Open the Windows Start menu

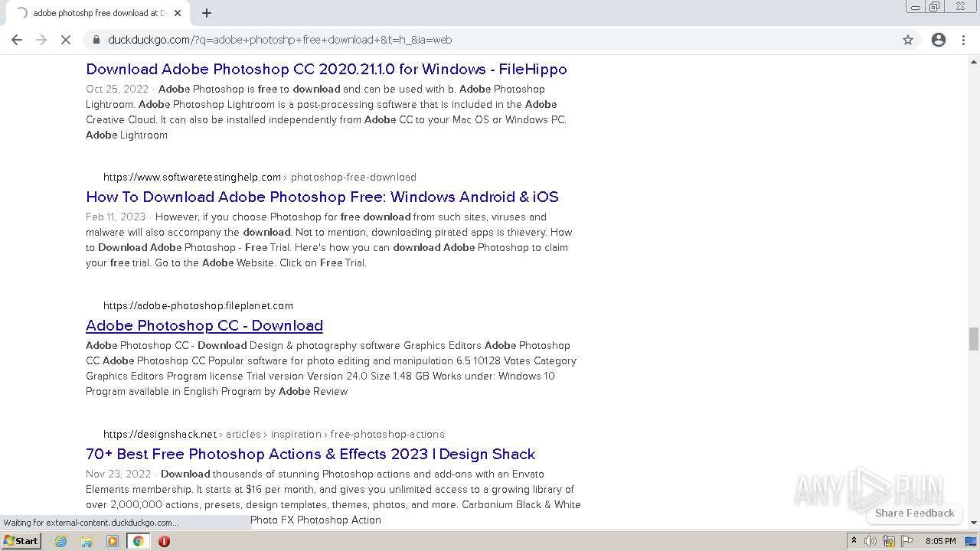click(21, 541)
